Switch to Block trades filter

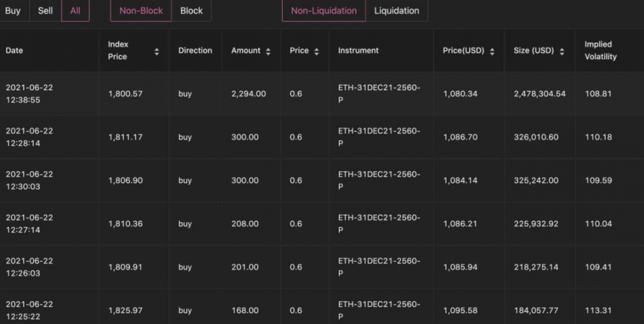coord(191,11)
